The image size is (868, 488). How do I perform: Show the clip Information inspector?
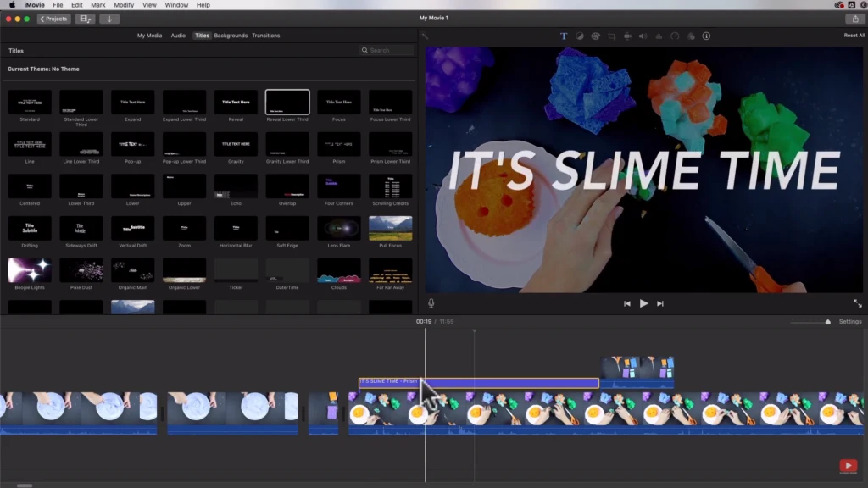point(706,36)
